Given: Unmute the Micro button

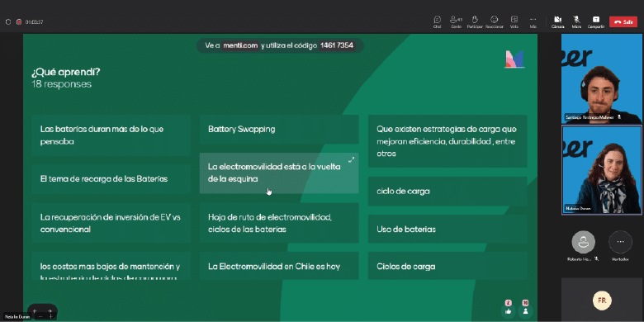Looking at the screenshot, I should coord(576,21).
